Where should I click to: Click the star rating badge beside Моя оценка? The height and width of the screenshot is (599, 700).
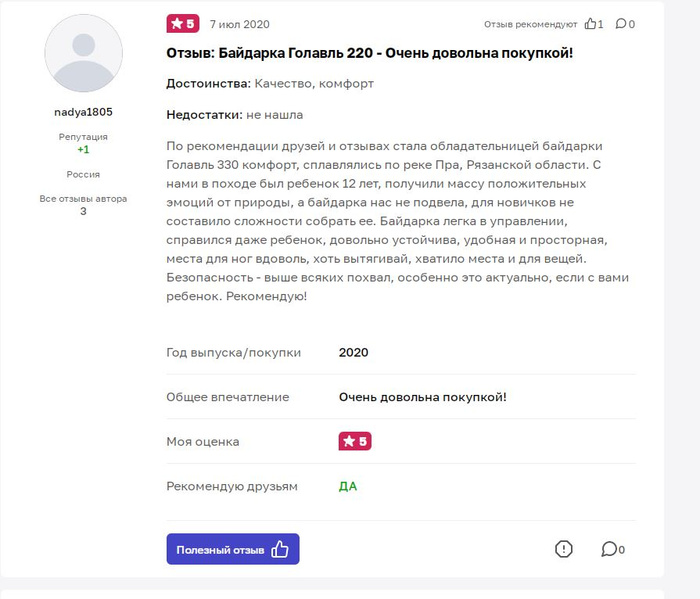(x=355, y=441)
